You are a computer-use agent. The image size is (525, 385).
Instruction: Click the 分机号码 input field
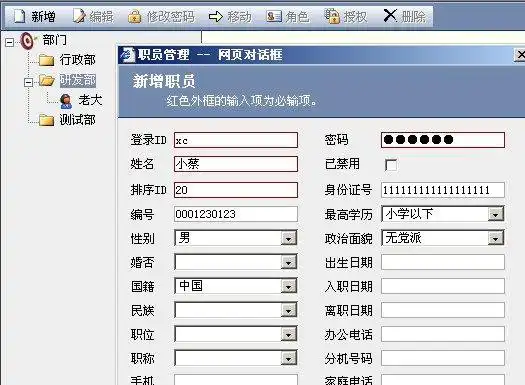(443, 358)
